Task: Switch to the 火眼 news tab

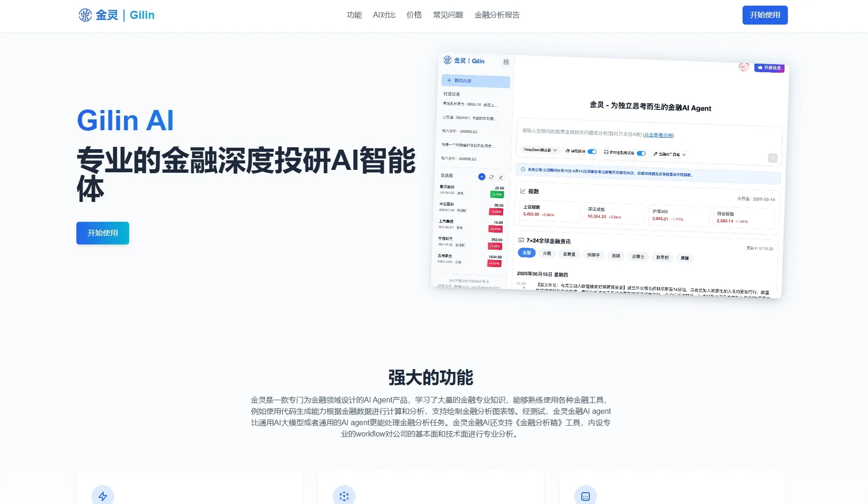Action: coord(547,253)
